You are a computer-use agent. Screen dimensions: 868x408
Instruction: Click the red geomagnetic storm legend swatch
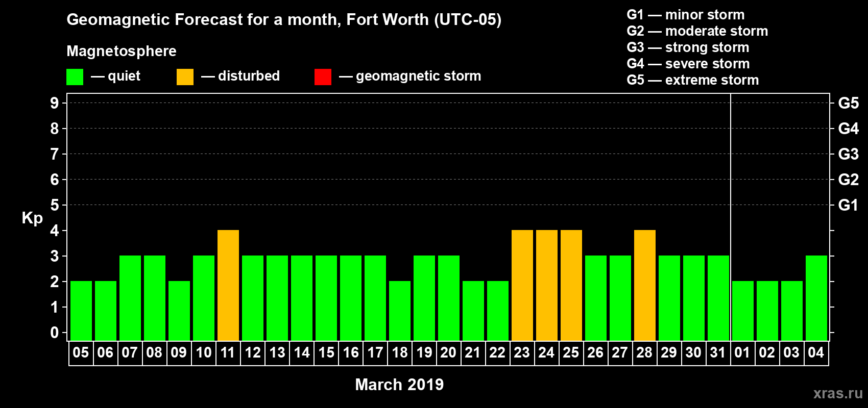pyautogui.click(x=323, y=77)
